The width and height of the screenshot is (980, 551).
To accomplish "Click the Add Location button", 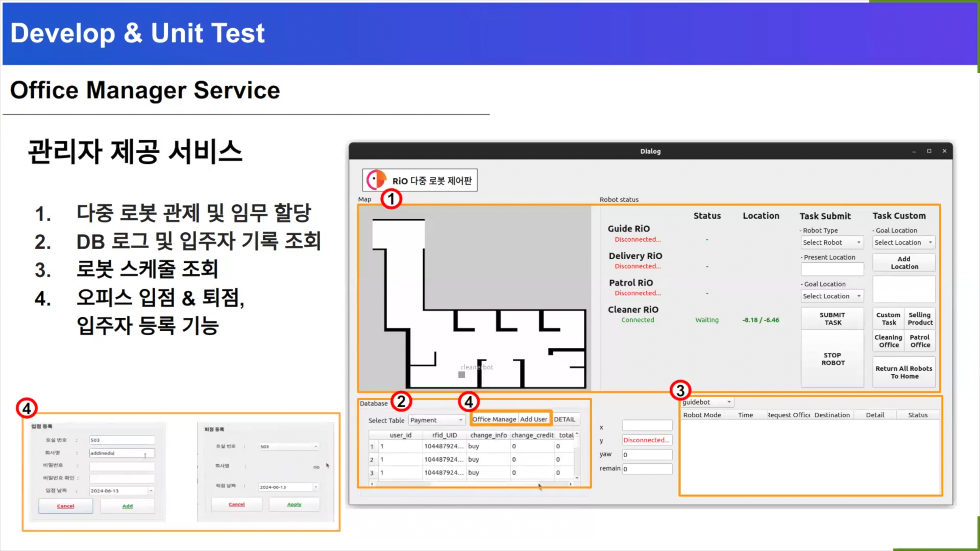I will tap(903, 263).
